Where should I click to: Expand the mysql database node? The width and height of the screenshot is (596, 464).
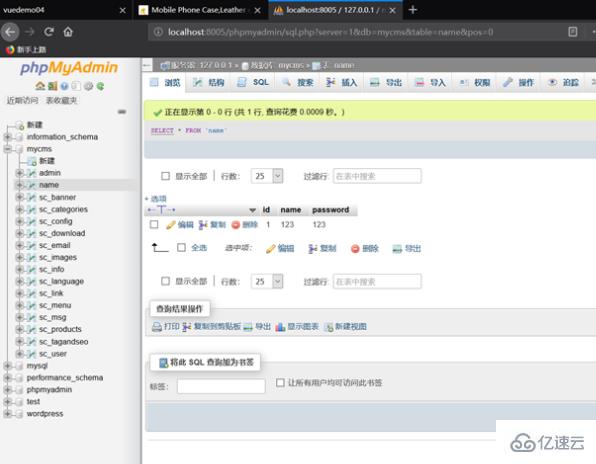[x=7, y=366]
